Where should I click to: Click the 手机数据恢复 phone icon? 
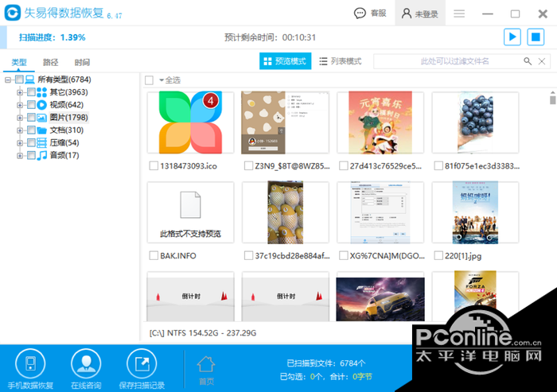(30, 363)
